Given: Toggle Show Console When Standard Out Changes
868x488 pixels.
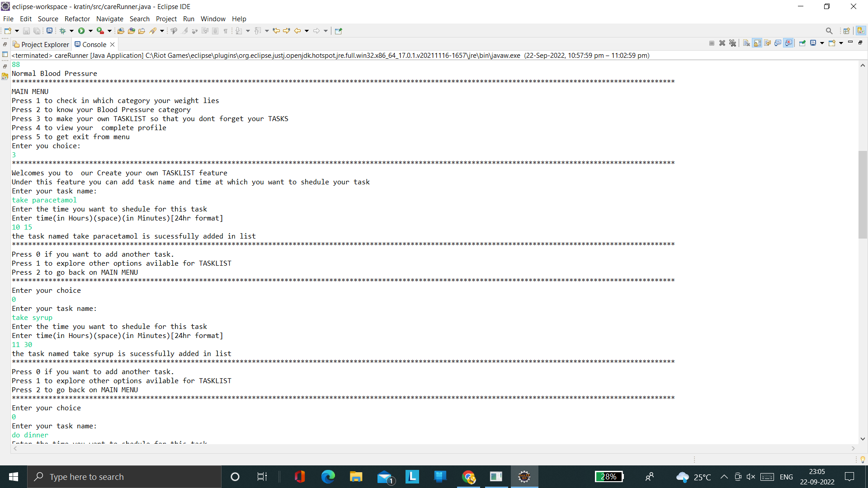Looking at the screenshot, I should [x=778, y=43].
